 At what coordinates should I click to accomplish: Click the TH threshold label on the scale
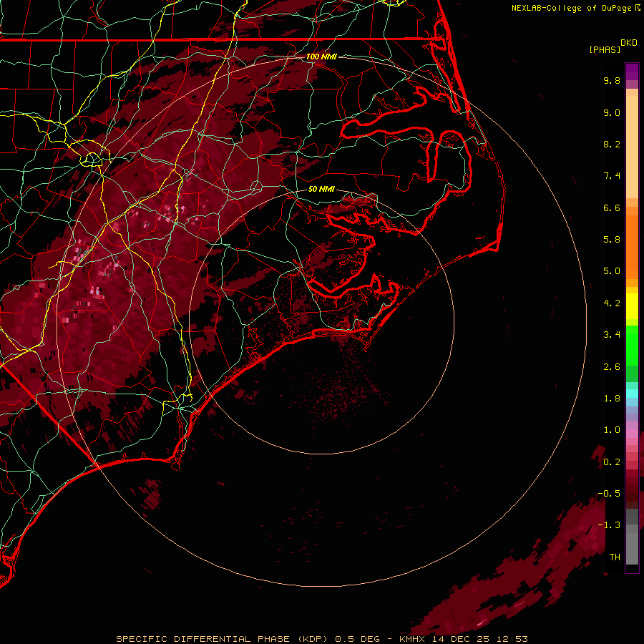point(615,557)
